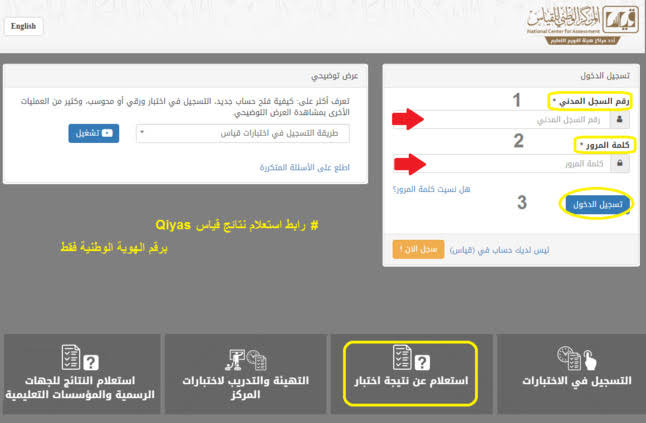
Task: Click the checklist question-mark icon for result inquiry
Action: click(411, 358)
